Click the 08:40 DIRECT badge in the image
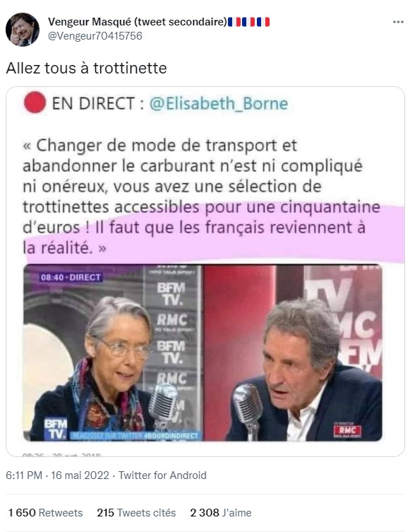Viewport: 410px width, 532px height. click(71, 277)
